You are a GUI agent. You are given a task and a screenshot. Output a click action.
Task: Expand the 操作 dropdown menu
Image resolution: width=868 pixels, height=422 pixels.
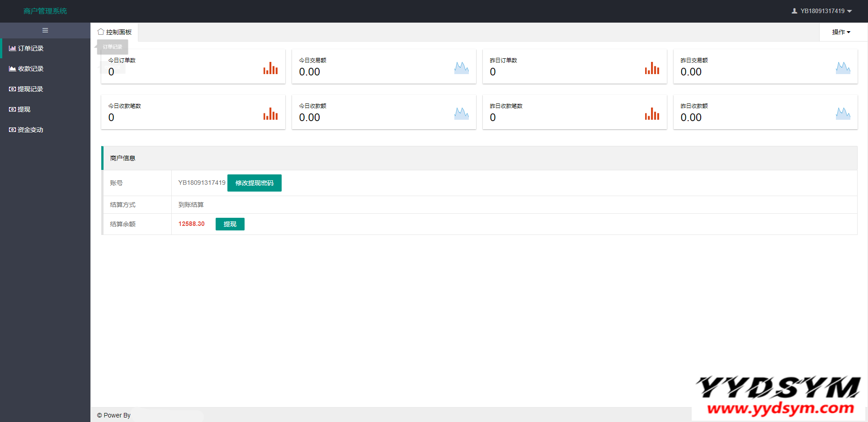(841, 32)
